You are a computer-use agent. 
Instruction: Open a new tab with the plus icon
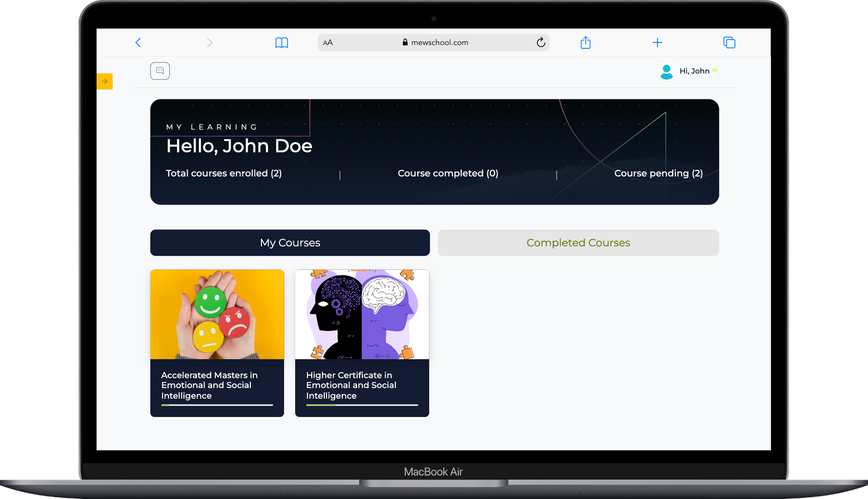[x=657, y=42]
